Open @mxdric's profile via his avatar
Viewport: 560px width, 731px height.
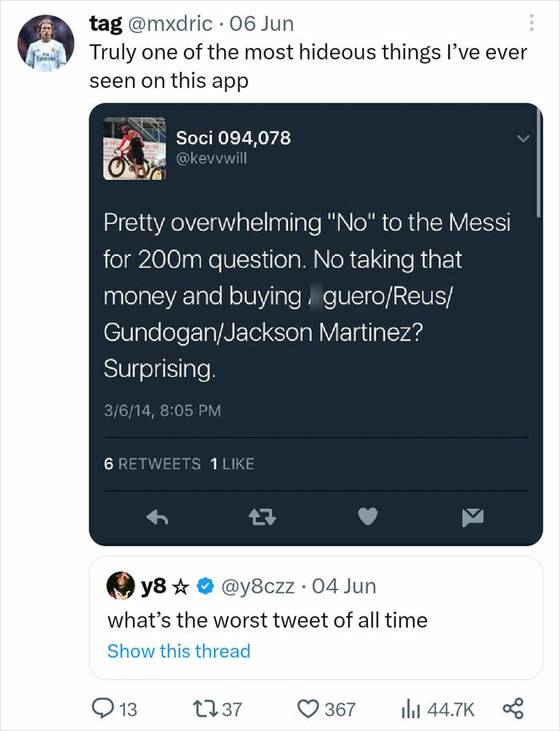pos(46,46)
